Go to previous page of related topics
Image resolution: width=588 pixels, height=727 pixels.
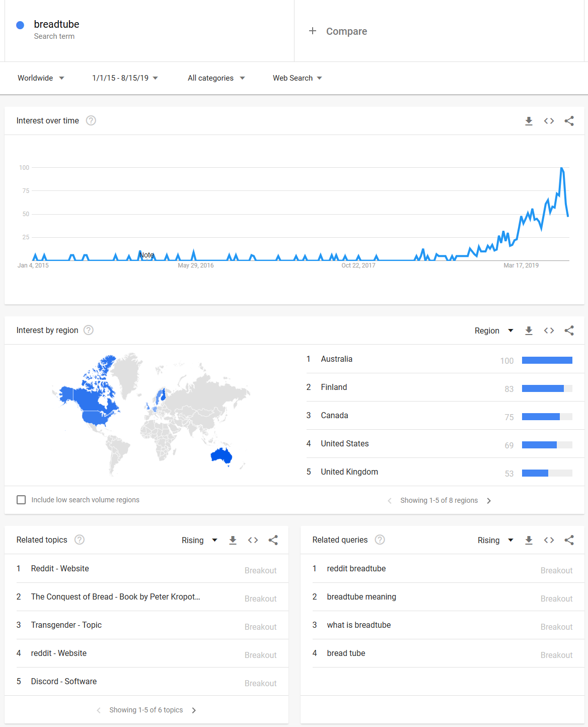tap(99, 710)
